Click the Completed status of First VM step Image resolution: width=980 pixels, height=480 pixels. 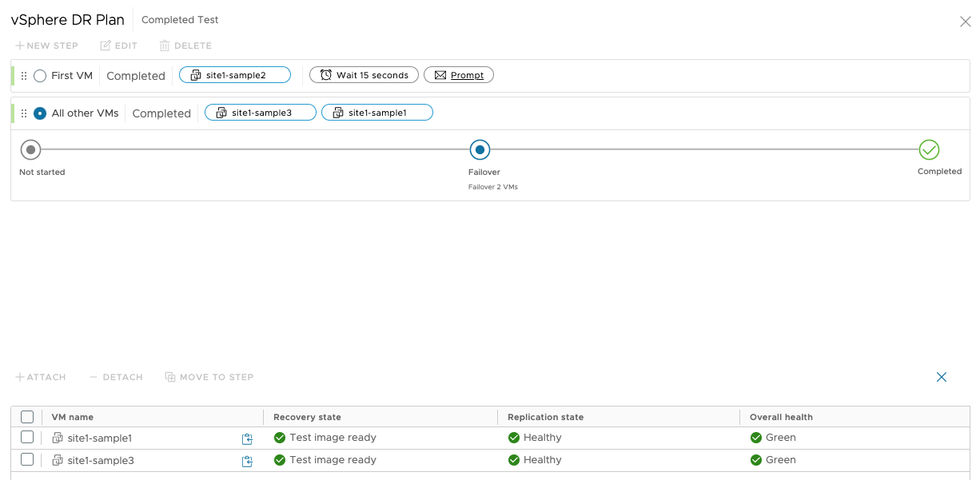click(x=136, y=76)
